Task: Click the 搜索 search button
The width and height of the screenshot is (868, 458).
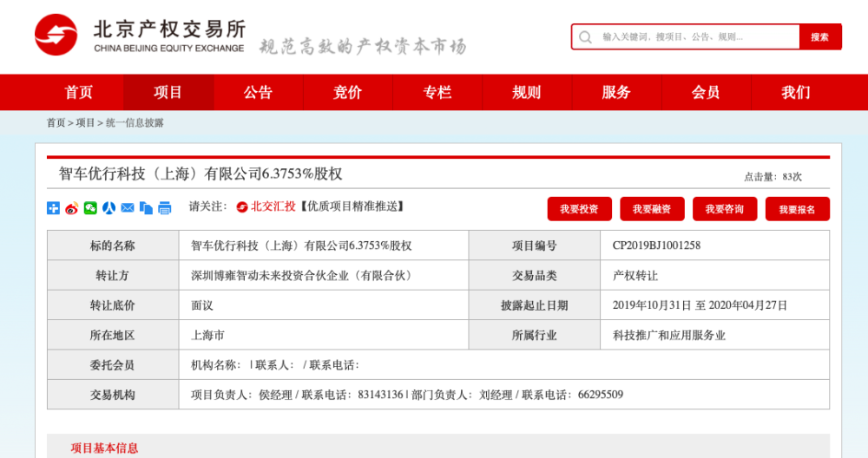Action: 820,37
